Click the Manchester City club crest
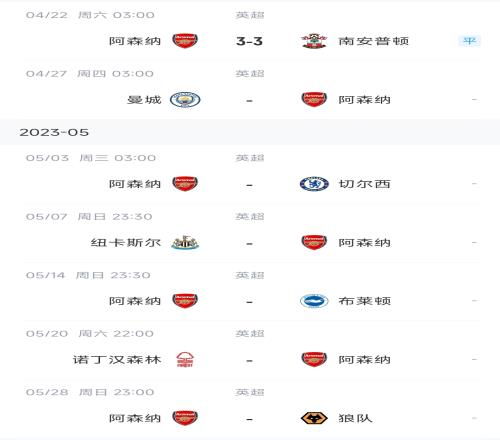500x440 pixels. tap(185, 99)
